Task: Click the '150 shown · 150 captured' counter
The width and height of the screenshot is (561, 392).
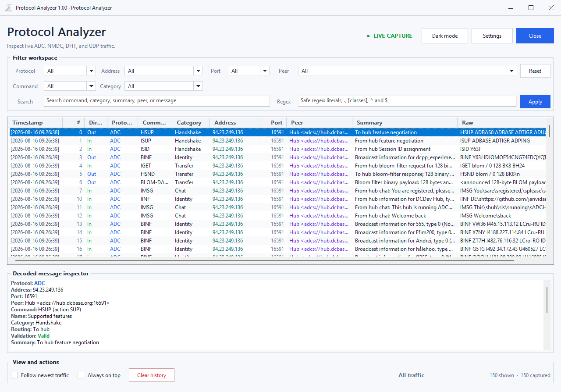Action: (520, 375)
